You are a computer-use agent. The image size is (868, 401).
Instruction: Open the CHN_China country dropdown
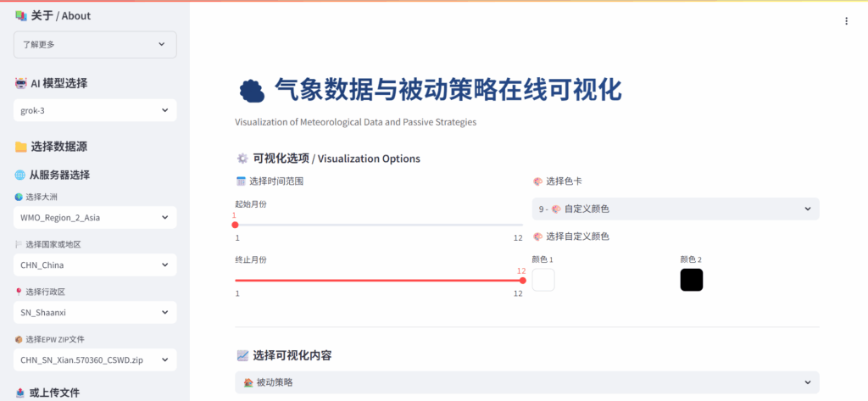pos(95,265)
